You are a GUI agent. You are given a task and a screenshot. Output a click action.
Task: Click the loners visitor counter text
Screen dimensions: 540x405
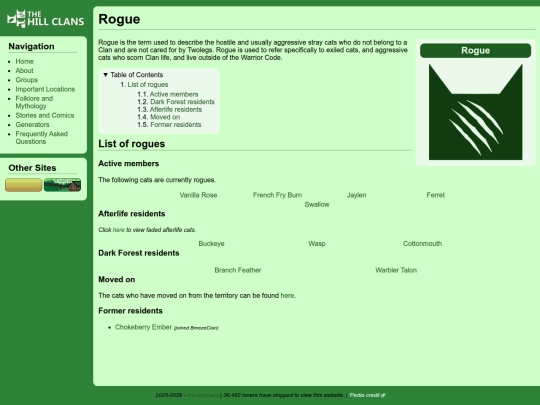click(283, 395)
